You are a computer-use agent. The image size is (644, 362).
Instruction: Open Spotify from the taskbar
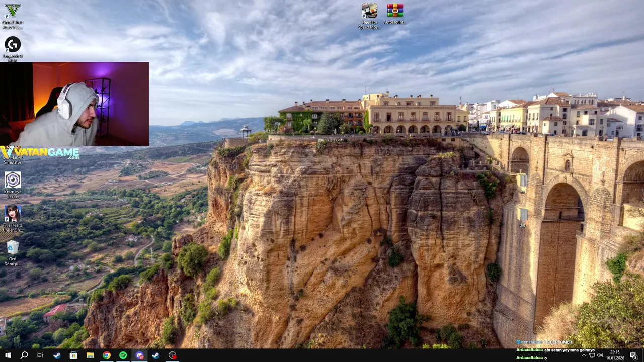coord(123,355)
